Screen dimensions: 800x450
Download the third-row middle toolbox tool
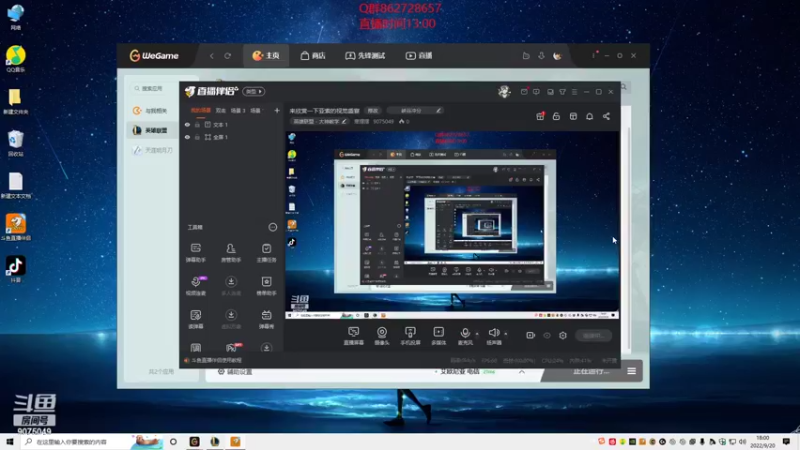tap(231, 319)
